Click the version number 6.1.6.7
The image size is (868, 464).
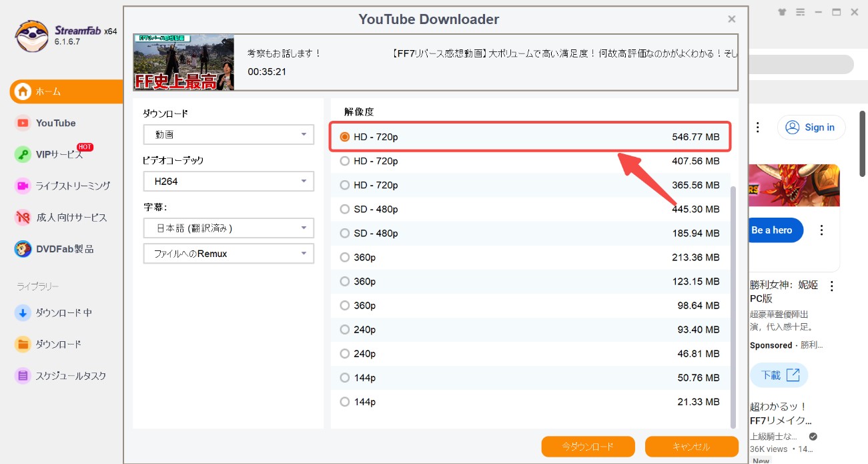(68, 42)
